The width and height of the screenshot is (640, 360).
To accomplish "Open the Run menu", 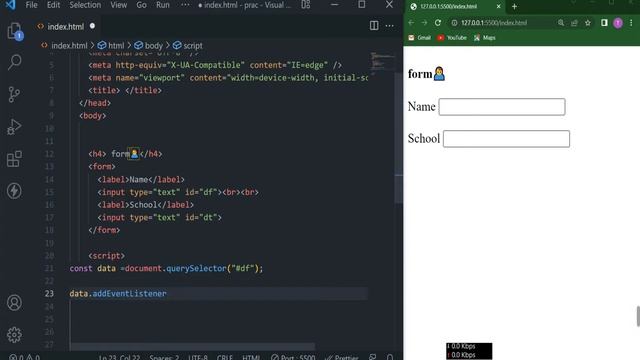I will [163, 5].
